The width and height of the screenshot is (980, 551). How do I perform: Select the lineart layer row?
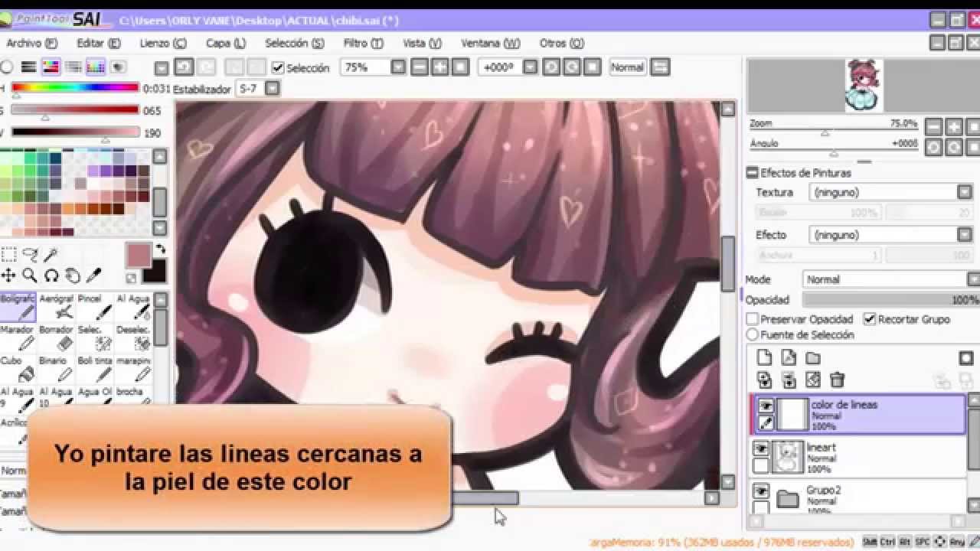point(857,457)
